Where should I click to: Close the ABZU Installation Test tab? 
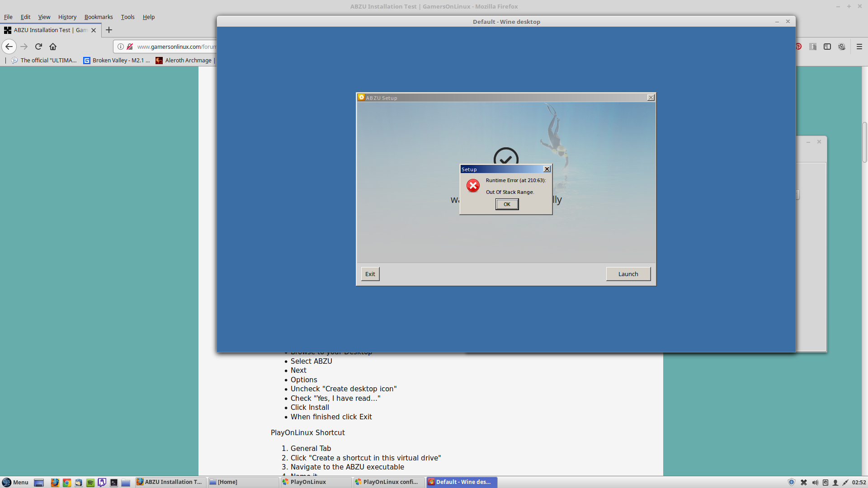(x=94, y=30)
